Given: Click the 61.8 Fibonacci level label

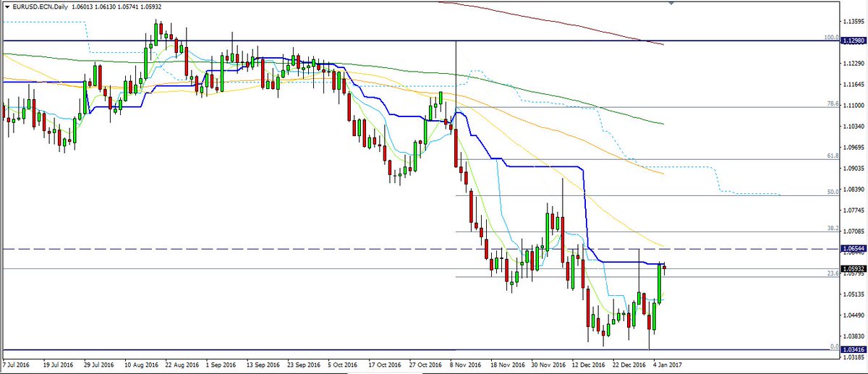Looking at the screenshot, I should 832,156.
